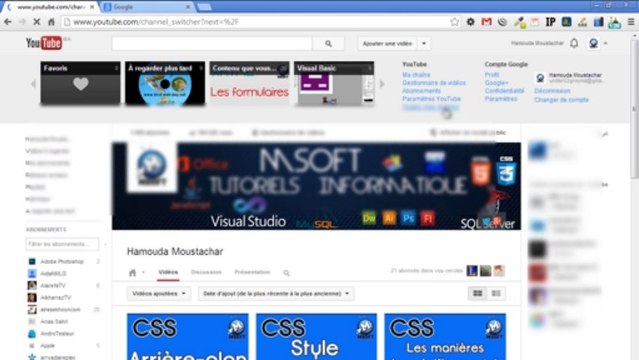This screenshot has width=639, height=360.
Task: Open the Les formulaires playlist thumbnail
Action: (249, 83)
